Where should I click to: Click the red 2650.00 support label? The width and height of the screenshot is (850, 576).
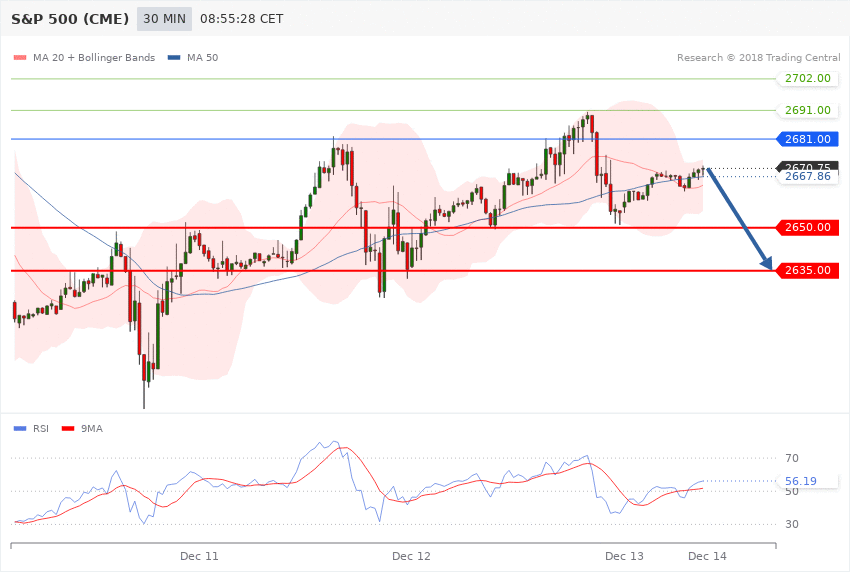808,227
